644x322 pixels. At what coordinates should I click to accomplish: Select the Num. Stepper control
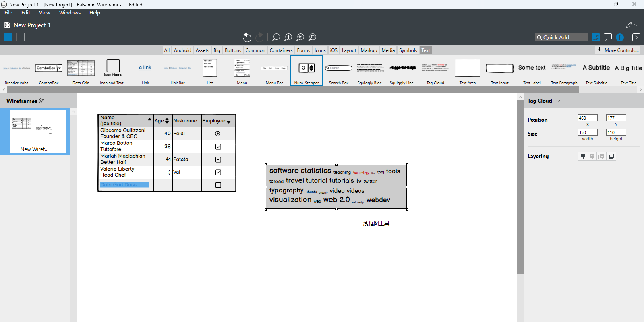(306, 71)
